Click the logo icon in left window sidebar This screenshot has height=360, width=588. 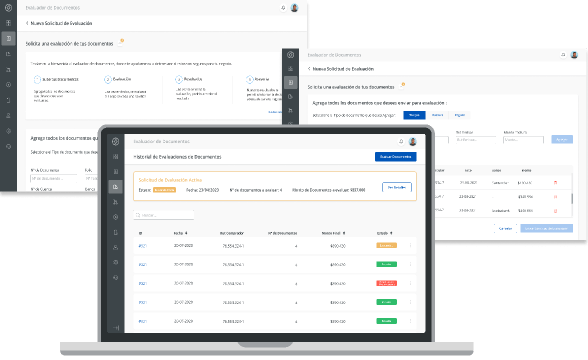[x=8, y=8]
